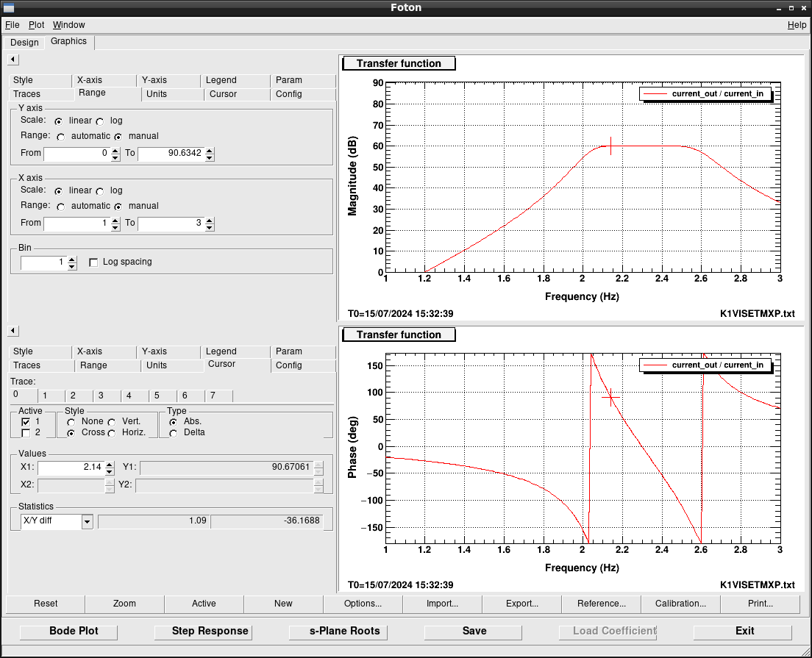Image resolution: width=812 pixels, height=658 pixels.
Task: Decrease the Y axis From value with the down arrow
Action: point(115,157)
